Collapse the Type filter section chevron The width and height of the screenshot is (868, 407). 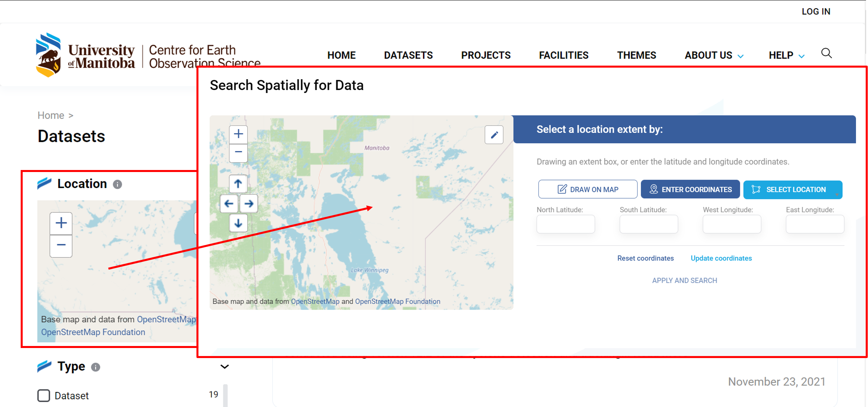click(225, 367)
